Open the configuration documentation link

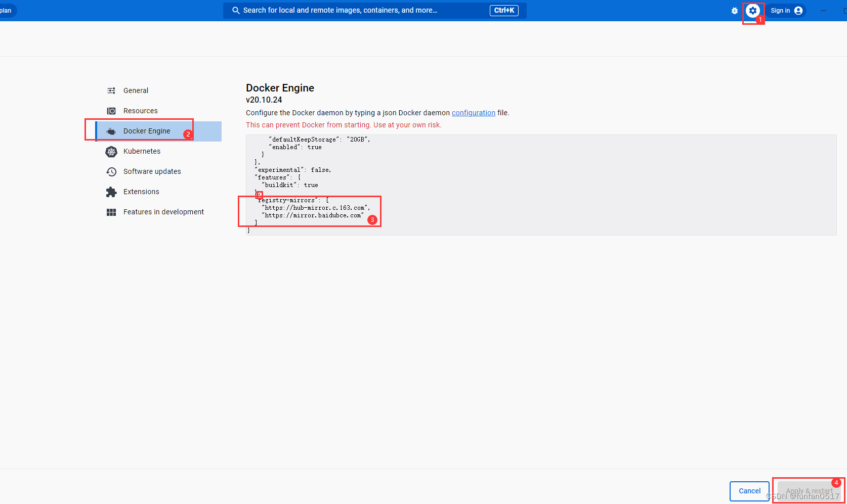[473, 113]
